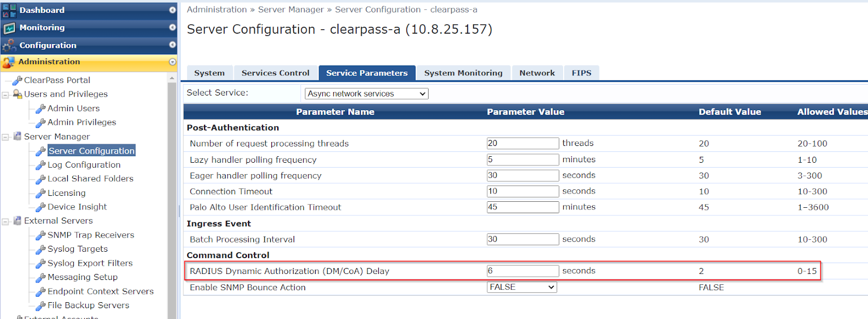Viewport: 868px width, 319px height.
Task: Switch to the System tab
Action: pyautogui.click(x=209, y=73)
